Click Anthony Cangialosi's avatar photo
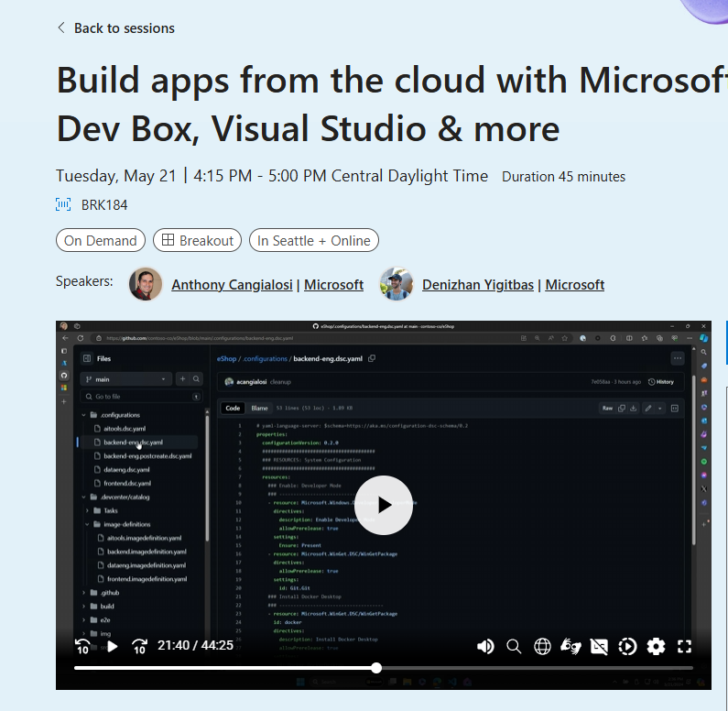The width and height of the screenshot is (728, 711). tap(146, 284)
